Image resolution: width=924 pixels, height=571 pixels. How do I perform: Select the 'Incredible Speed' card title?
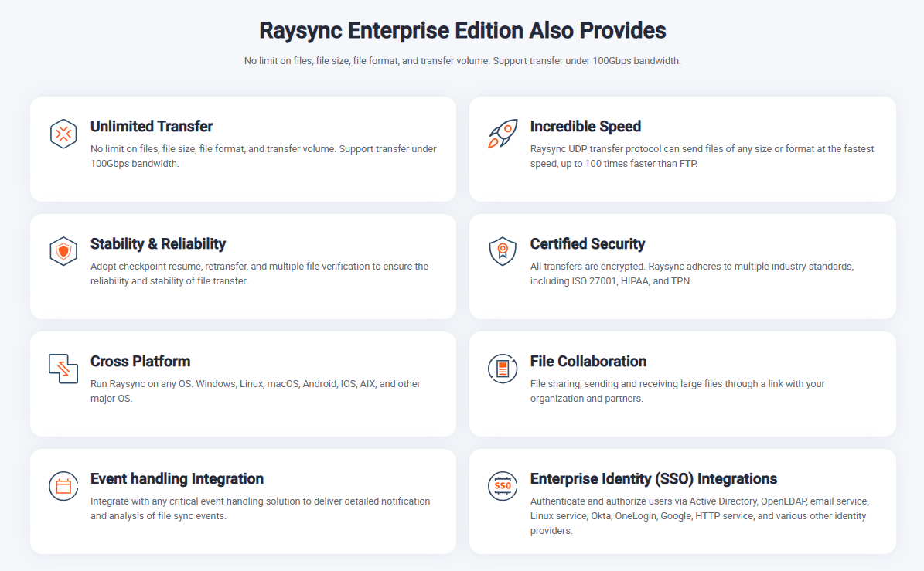(585, 127)
